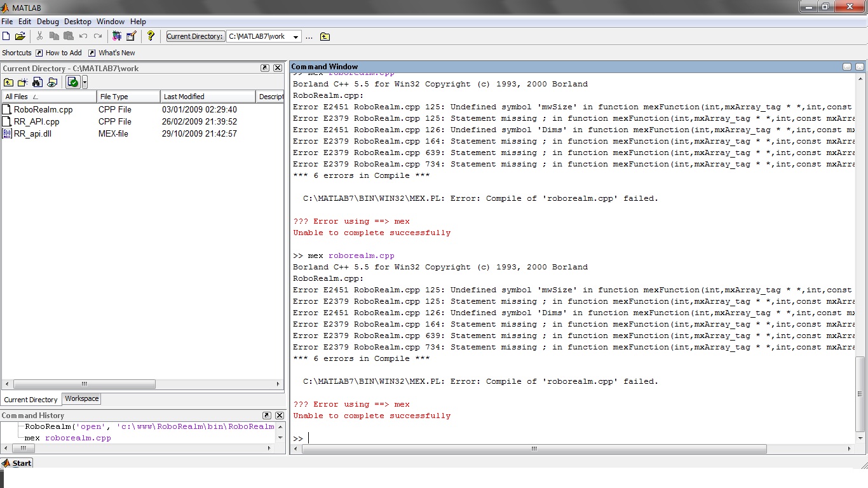Expand the Current Directory path dropdown

click(x=295, y=37)
